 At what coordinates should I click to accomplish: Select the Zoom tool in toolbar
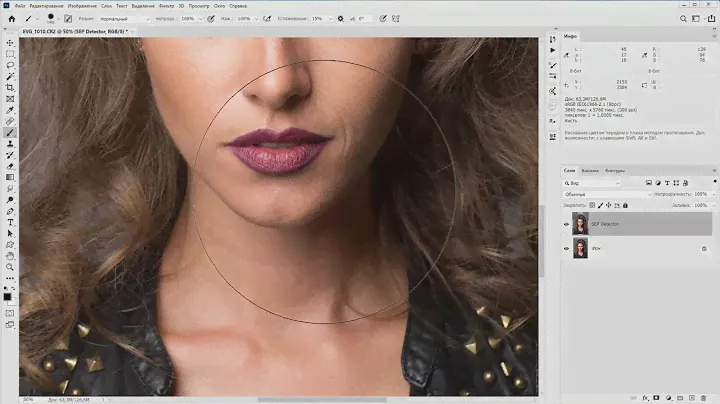point(10,267)
